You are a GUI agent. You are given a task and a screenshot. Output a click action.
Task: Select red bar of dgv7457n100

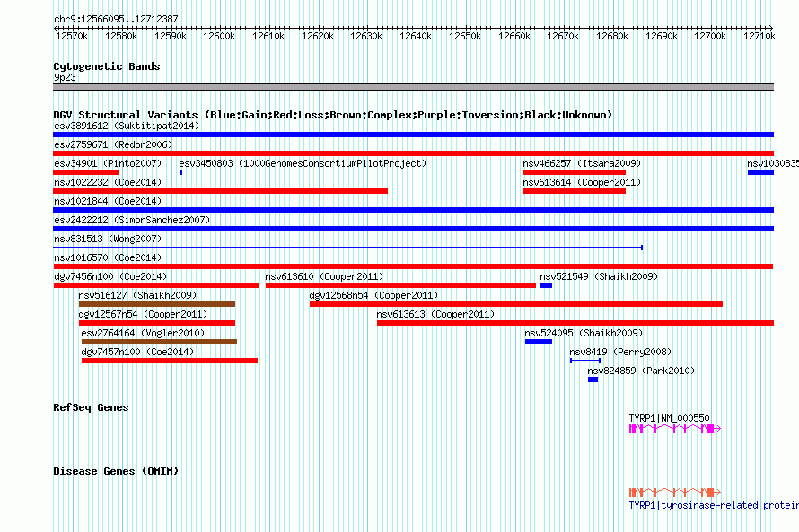[x=170, y=361]
